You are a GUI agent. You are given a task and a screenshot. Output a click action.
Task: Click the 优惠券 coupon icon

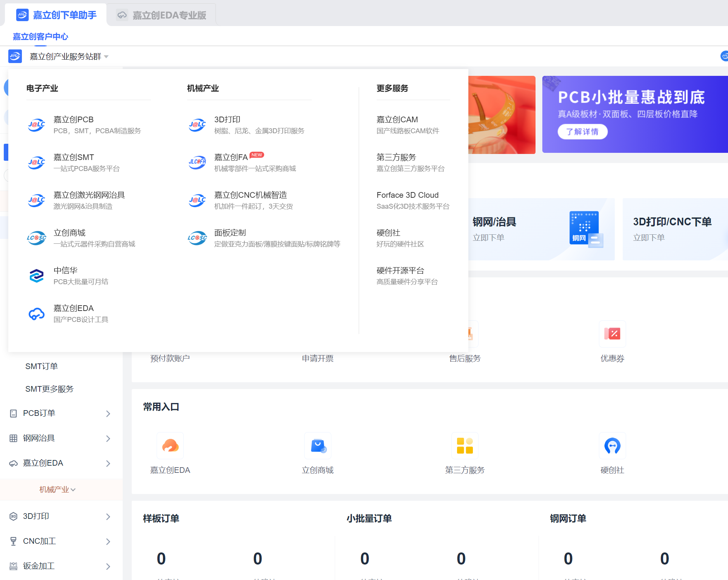[x=612, y=334]
